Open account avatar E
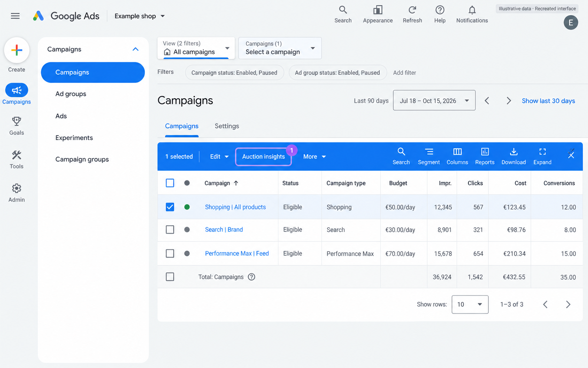Image resolution: width=588 pixels, height=368 pixels. 571,23
